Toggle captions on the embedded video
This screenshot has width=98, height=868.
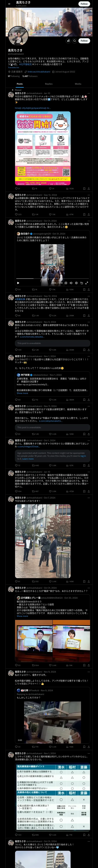[x=66, y=283]
